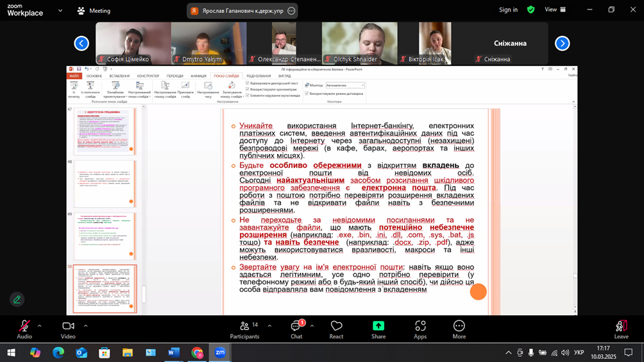Open the options menu beside the presenter name

pos(291,11)
